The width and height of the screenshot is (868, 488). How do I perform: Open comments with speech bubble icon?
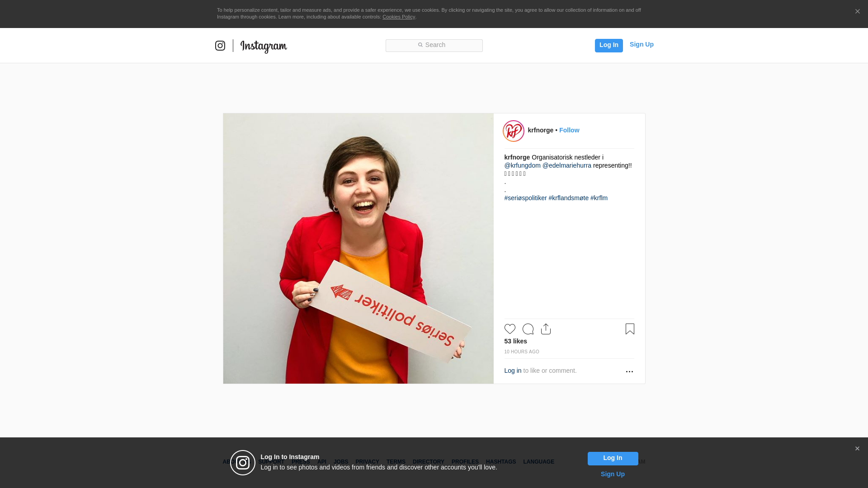pyautogui.click(x=528, y=329)
